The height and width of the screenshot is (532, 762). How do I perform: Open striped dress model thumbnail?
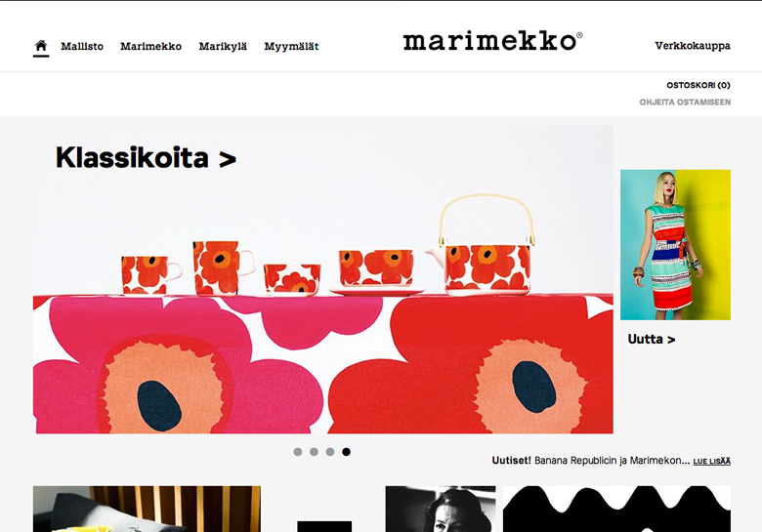pyautogui.click(x=675, y=245)
